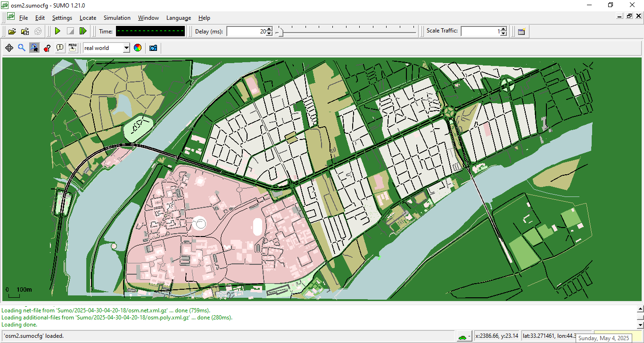Open a new view with the window icon
The image size is (644, 343).
coord(521,32)
